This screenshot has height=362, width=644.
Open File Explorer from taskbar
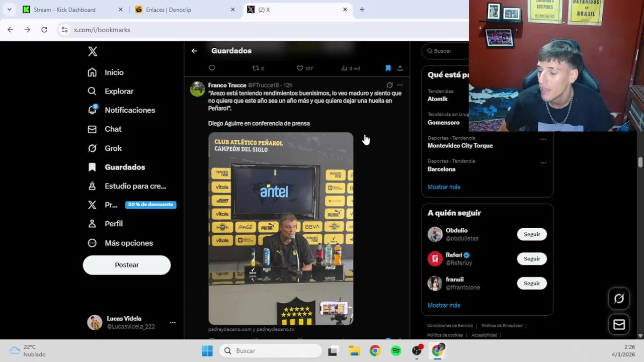pyautogui.click(x=354, y=351)
